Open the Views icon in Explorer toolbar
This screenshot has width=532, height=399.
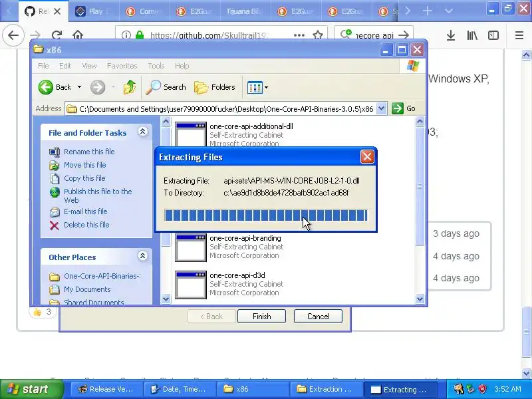(x=255, y=87)
